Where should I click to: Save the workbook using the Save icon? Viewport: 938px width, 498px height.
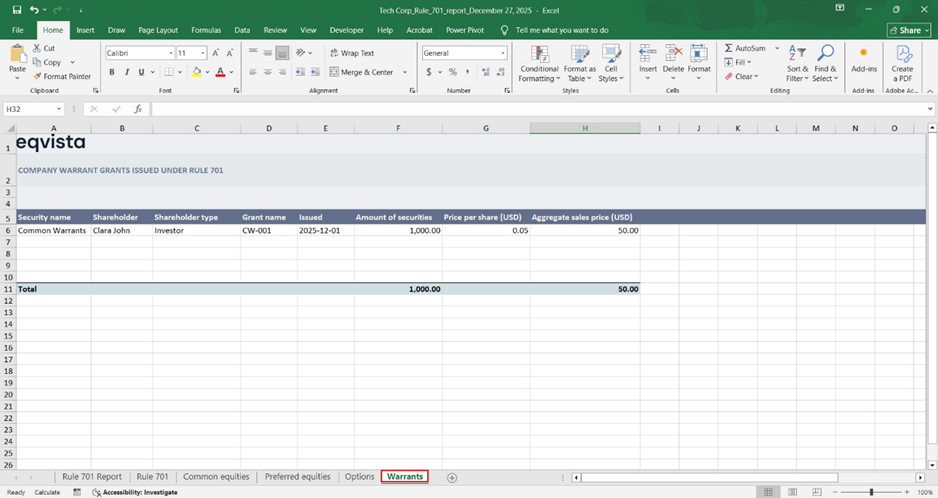pyautogui.click(x=17, y=10)
